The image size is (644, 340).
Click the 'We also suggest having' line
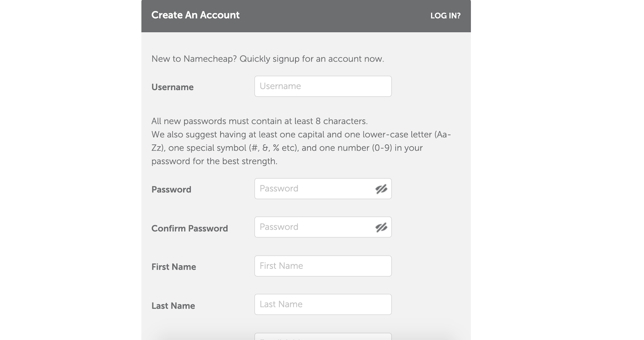pyautogui.click(x=301, y=134)
